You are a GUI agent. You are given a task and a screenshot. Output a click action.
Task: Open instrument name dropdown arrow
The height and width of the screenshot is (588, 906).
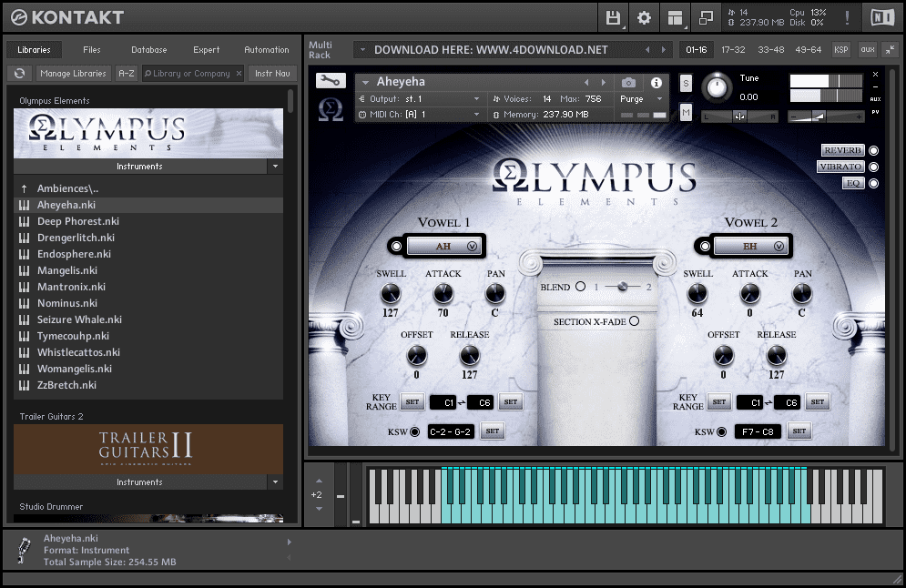[x=365, y=83]
